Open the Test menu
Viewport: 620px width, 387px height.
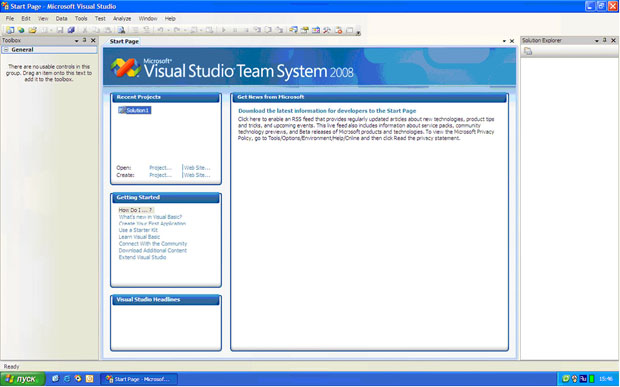pos(100,19)
